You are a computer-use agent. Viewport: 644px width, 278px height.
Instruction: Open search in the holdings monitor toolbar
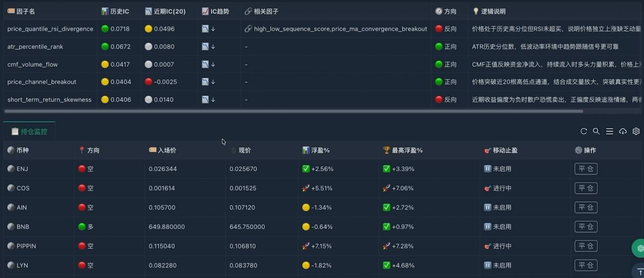pyautogui.click(x=596, y=131)
